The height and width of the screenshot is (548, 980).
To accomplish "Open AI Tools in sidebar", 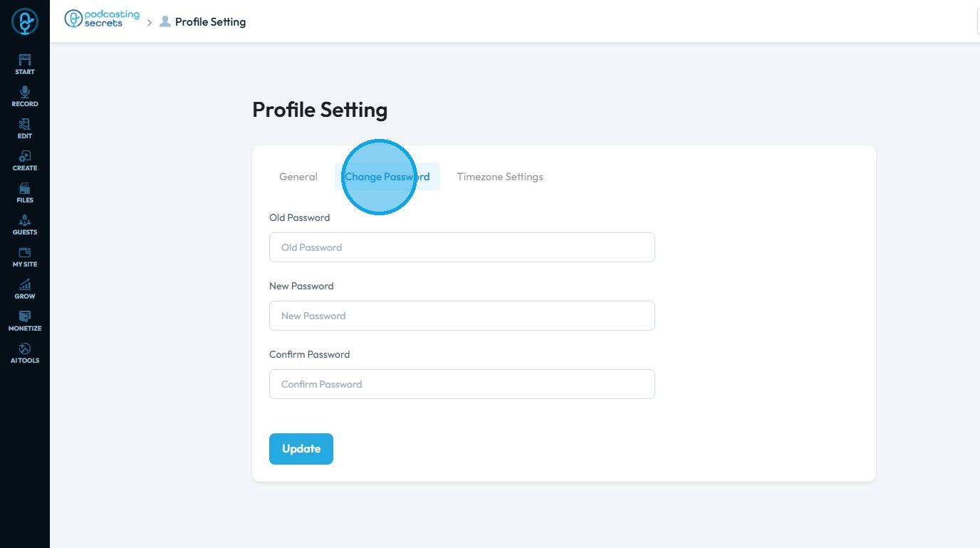I will pyautogui.click(x=25, y=353).
